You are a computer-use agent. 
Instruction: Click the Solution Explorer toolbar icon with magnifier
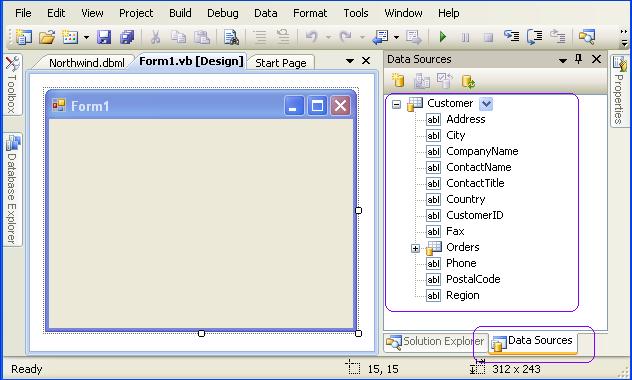tap(587, 37)
